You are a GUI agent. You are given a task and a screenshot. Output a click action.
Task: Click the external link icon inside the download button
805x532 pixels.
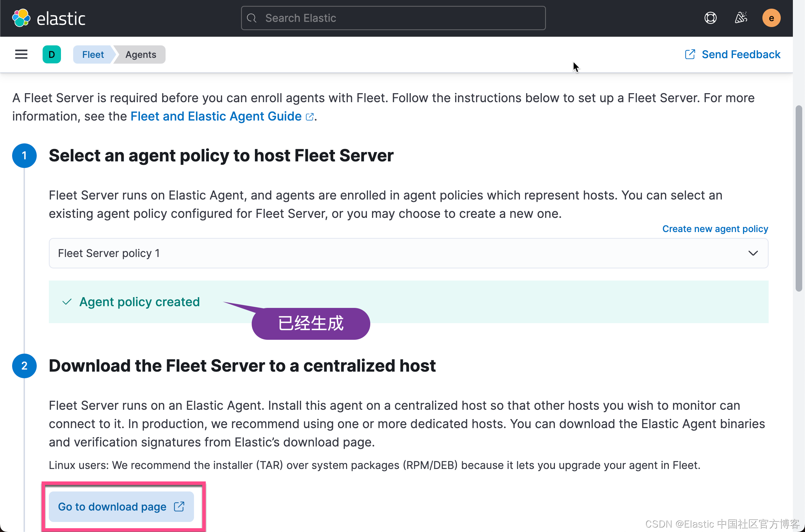pyautogui.click(x=179, y=506)
